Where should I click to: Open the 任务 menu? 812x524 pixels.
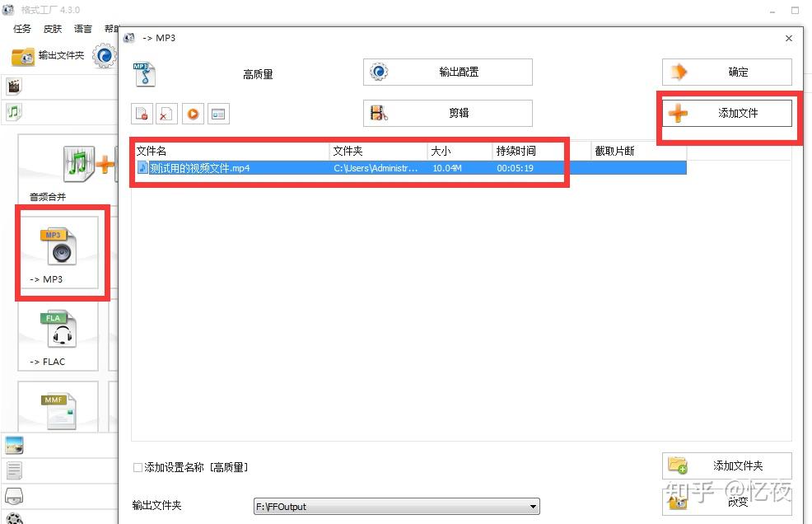tap(22, 29)
